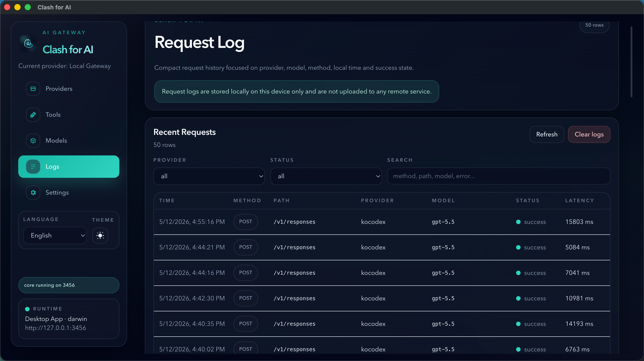Select the Logs navigation item

[69, 167]
